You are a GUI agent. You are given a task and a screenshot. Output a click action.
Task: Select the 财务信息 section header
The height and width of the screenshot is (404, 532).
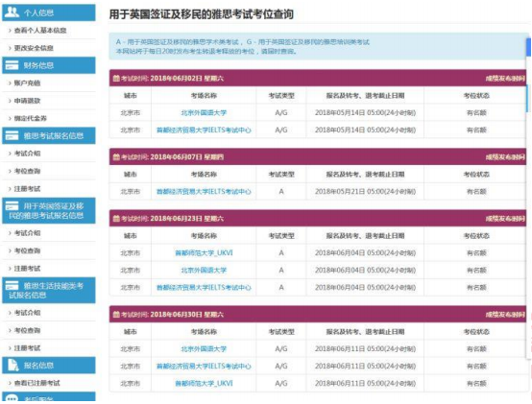coord(49,65)
